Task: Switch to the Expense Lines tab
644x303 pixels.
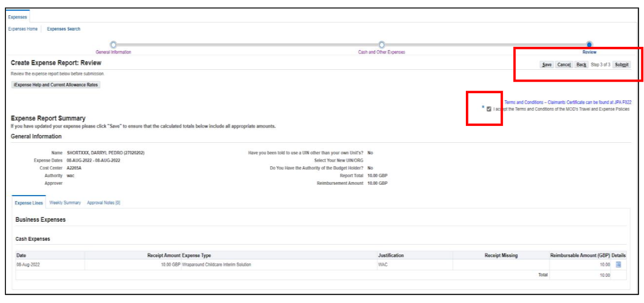Action: pos(29,203)
